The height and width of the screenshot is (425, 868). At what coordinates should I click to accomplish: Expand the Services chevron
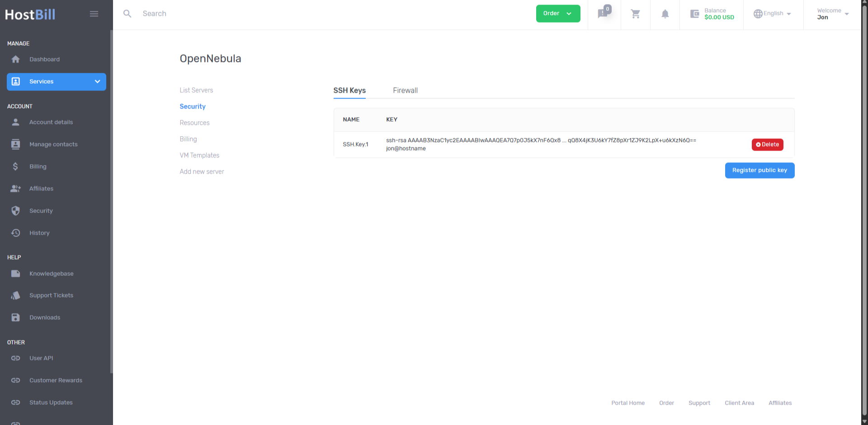click(97, 81)
